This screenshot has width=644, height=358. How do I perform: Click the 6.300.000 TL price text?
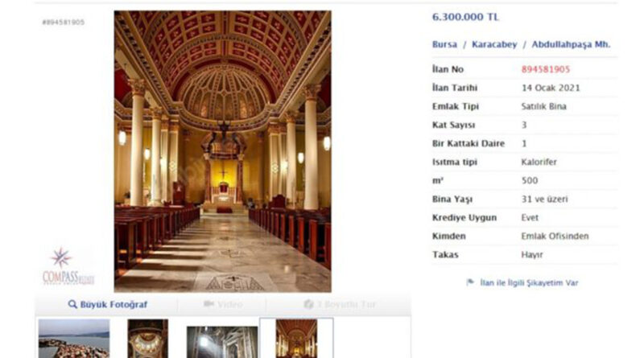click(465, 17)
